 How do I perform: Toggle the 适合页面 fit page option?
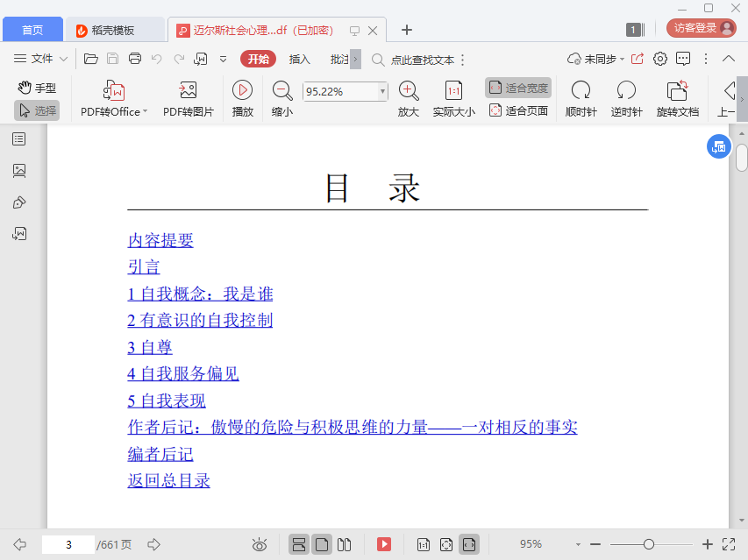point(518,110)
